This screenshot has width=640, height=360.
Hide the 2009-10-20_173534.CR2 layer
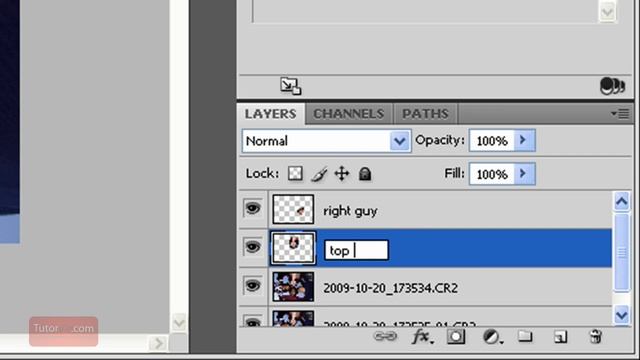click(253, 286)
